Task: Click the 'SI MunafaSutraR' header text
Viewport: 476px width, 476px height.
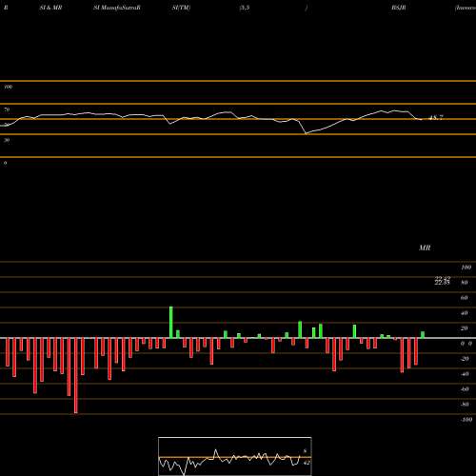Action: point(117,8)
